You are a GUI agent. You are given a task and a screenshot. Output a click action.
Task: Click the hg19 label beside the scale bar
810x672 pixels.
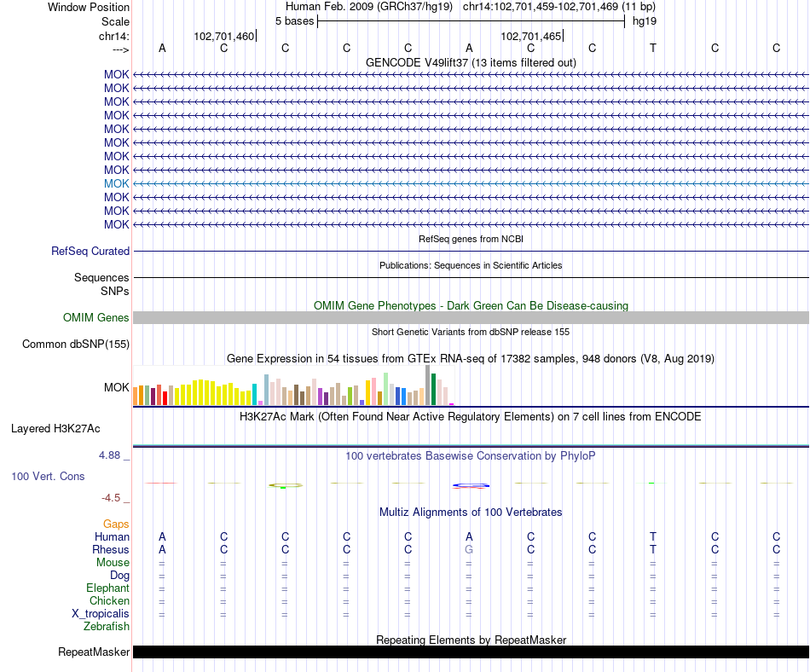coord(645,21)
